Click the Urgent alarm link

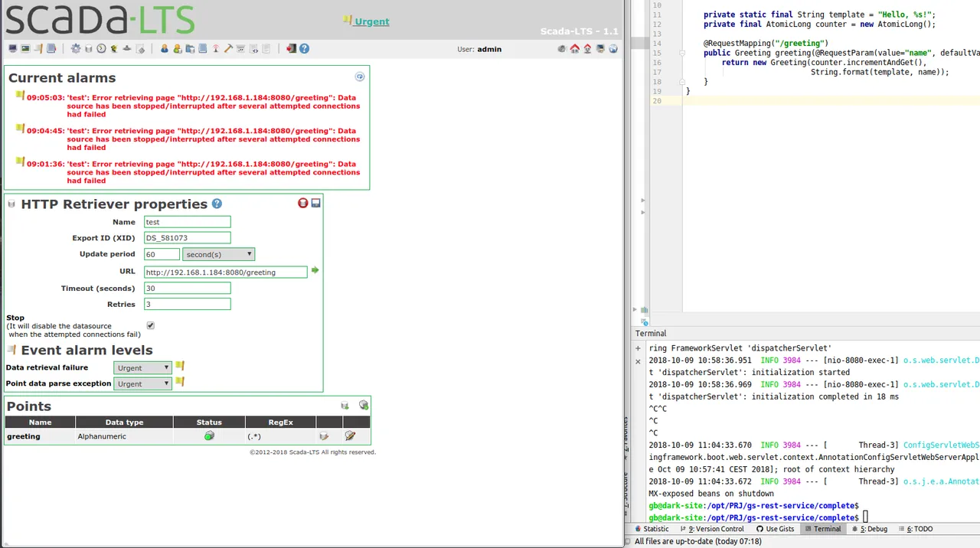(371, 21)
